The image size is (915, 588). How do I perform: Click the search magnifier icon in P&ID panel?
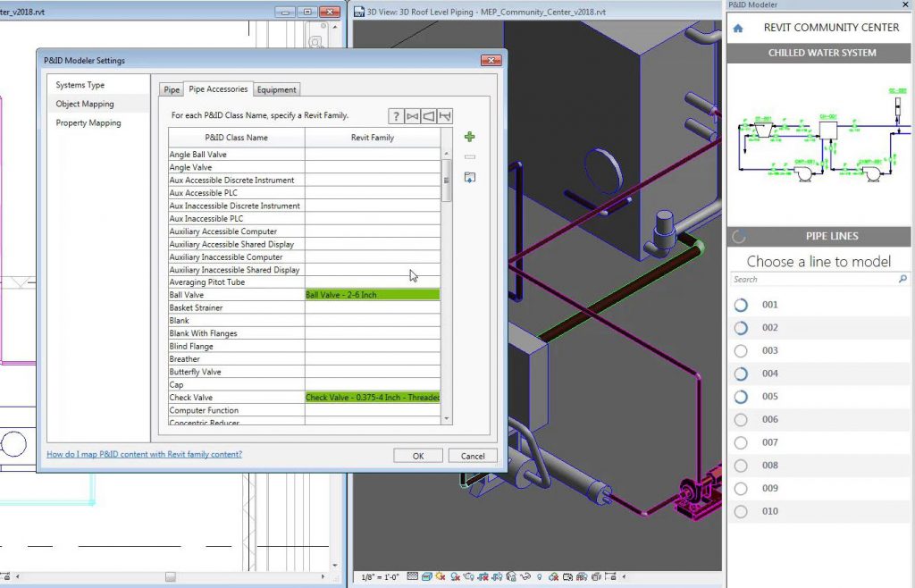click(x=902, y=280)
